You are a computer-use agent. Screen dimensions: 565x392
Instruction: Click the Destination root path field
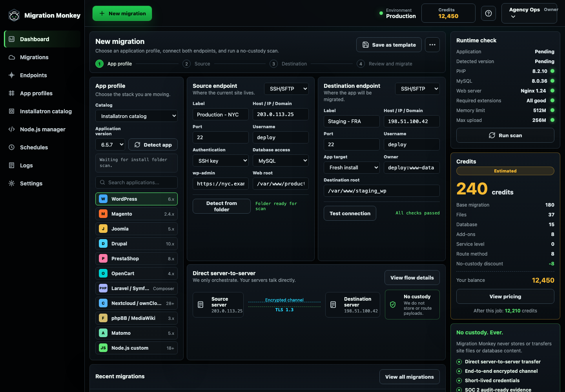pyautogui.click(x=382, y=191)
